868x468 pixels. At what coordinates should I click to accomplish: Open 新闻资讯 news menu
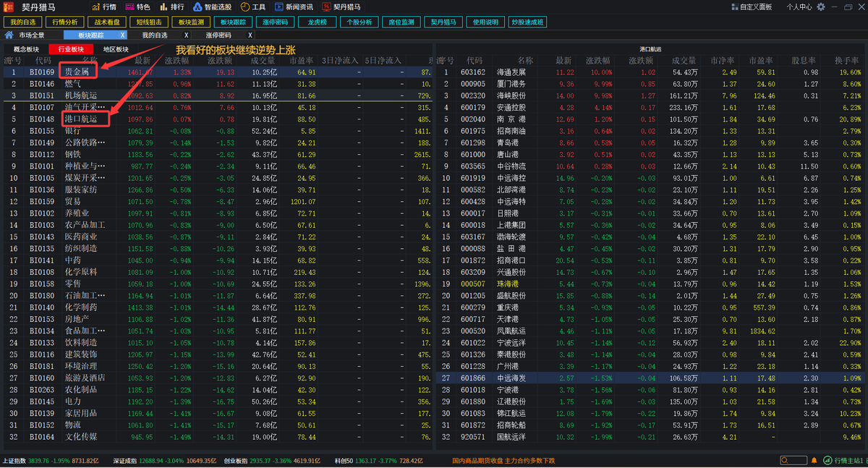[x=294, y=7]
